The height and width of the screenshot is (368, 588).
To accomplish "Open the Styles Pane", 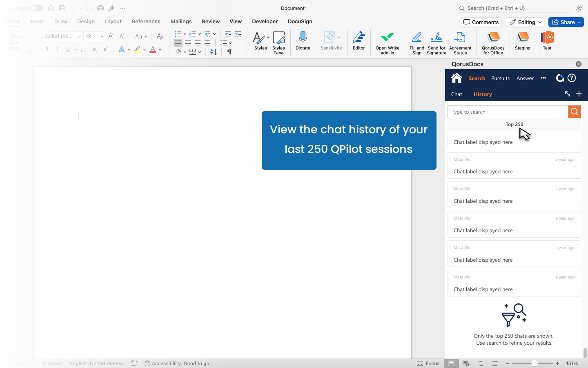I will point(278,43).
